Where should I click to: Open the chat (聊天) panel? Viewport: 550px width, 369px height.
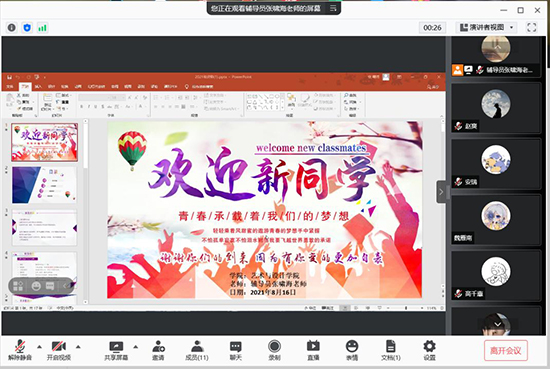tap(236, 350)
